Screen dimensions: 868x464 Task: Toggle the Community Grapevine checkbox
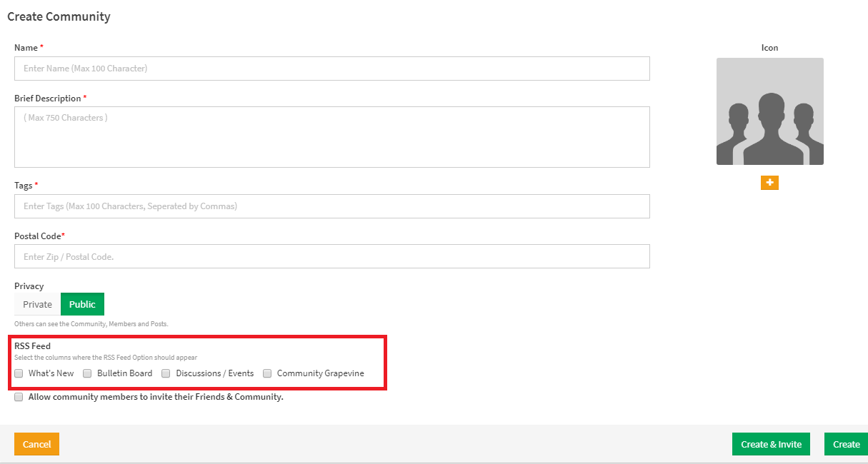tap(268, 373)
